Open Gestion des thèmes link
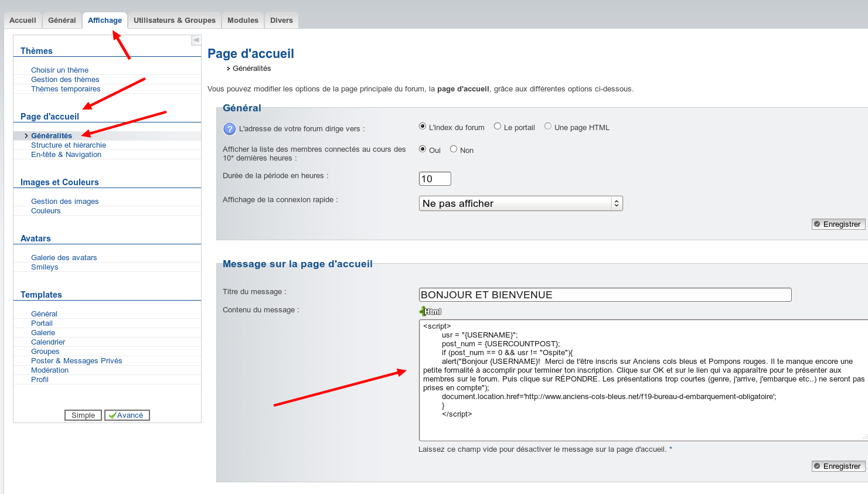The height and width of the screenshot is (494, 868). 65,79
